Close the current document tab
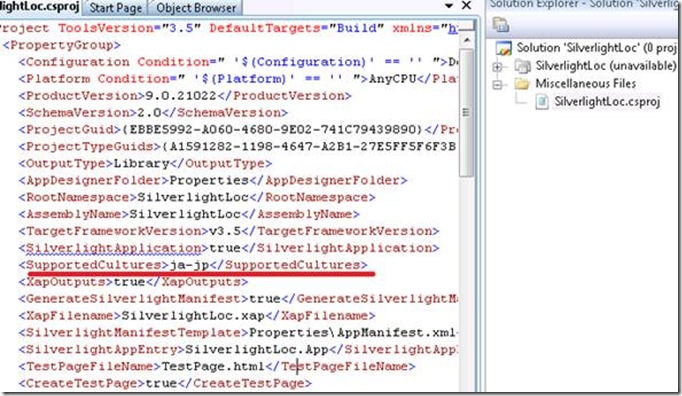 pos(466,5)
